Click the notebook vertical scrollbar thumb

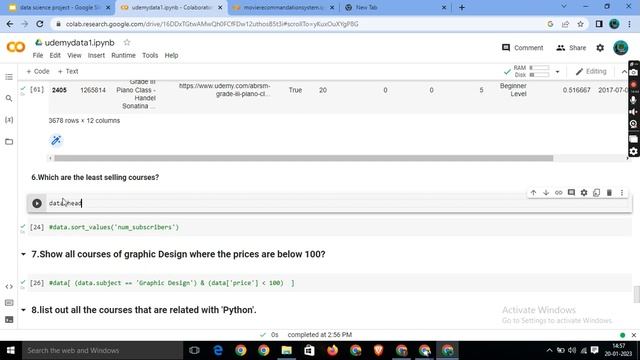point(636,295)
